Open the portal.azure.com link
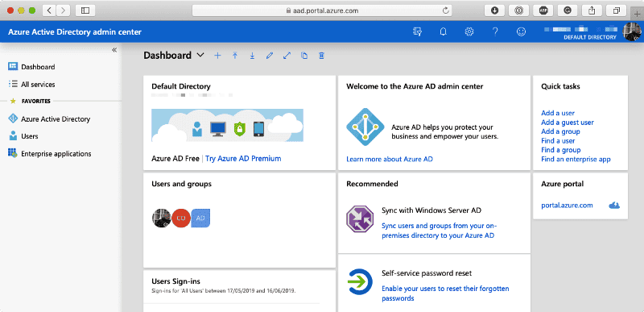Screen dimensions: 644x312 point(567,205)
